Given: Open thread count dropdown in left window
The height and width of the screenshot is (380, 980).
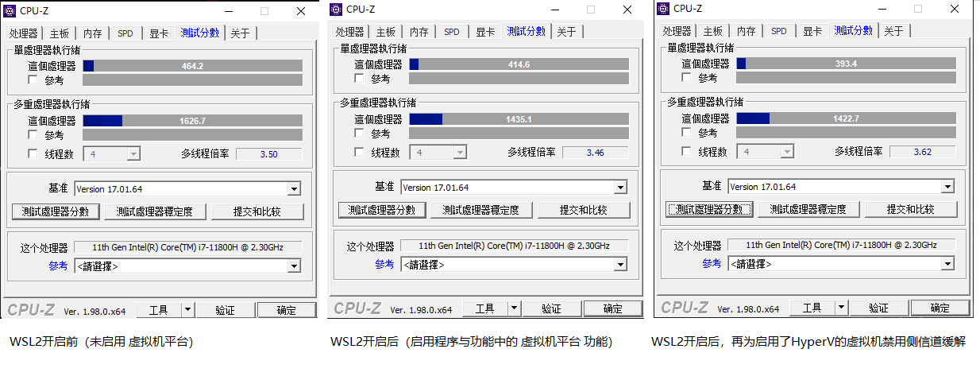Looking at the screenshot, I should click(x=133, y=154).
